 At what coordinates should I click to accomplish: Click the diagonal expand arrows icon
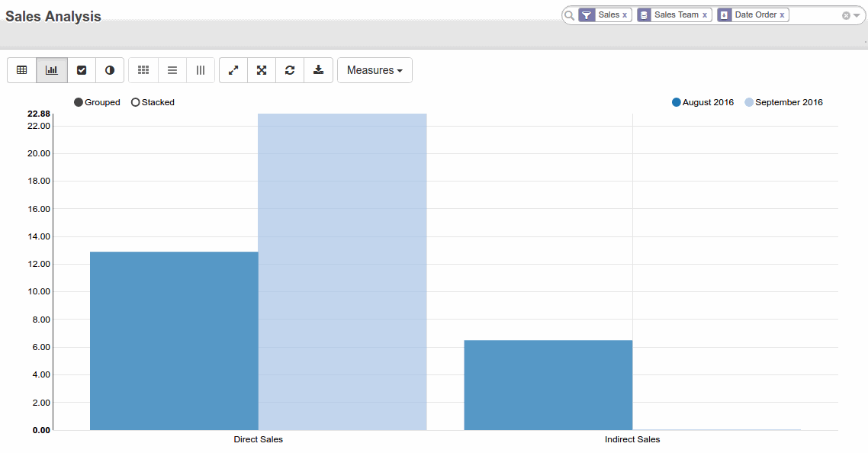[233, 70]
